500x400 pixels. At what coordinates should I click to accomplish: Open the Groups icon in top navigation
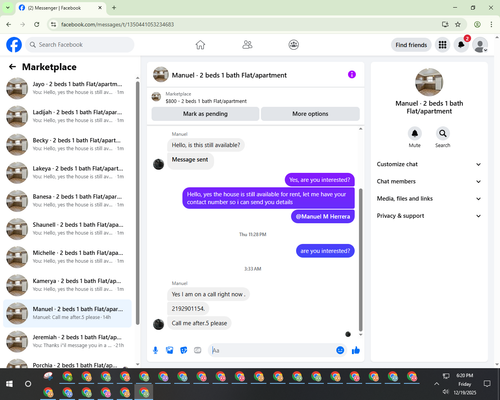point(294,45)
